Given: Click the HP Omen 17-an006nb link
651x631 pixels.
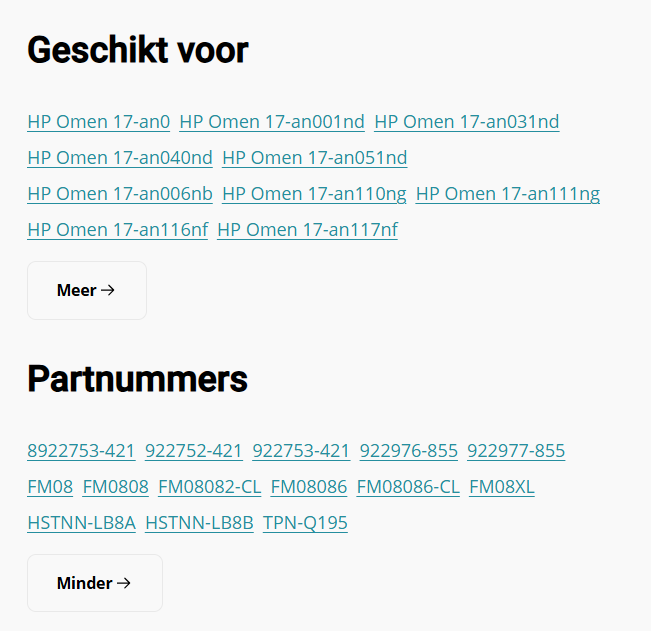Looking at the screenshot, I should click(x=120, y=194).
